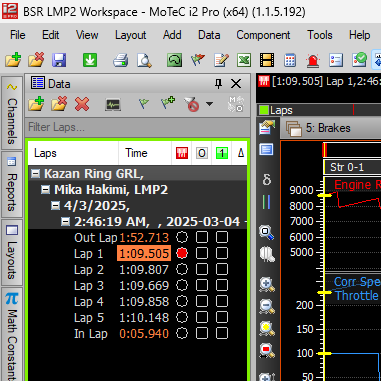This screenshot has height=381, width=381.
Task: Close log file using main toolbar icon
Action: [x=36, y=60]
